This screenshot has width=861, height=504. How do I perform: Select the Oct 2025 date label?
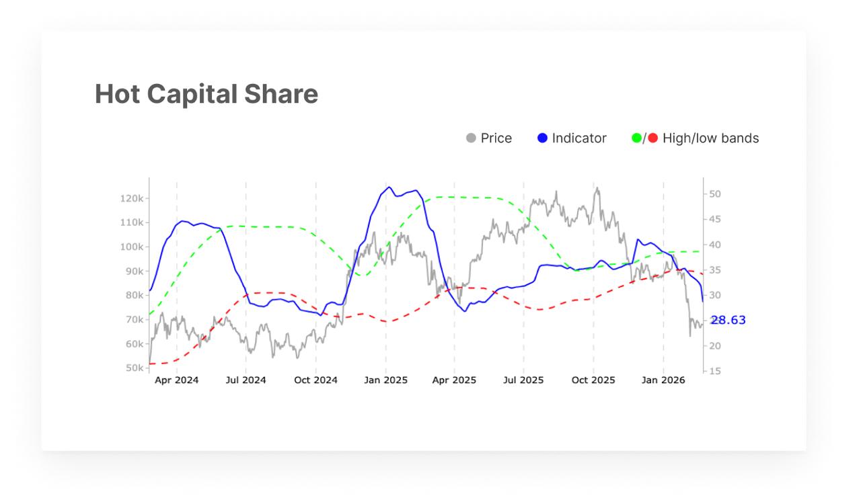click(593, 380)
